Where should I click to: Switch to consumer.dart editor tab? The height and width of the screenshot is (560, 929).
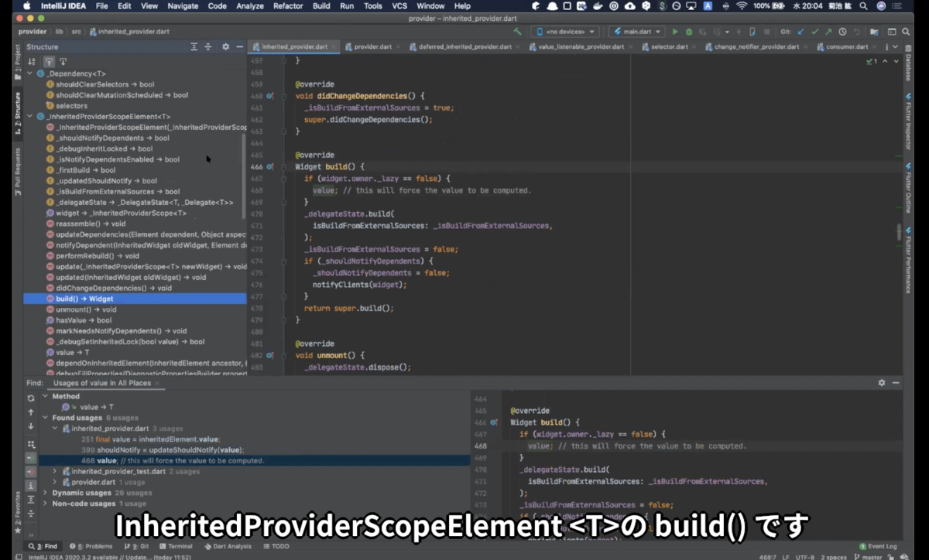(x=847, y=46)
